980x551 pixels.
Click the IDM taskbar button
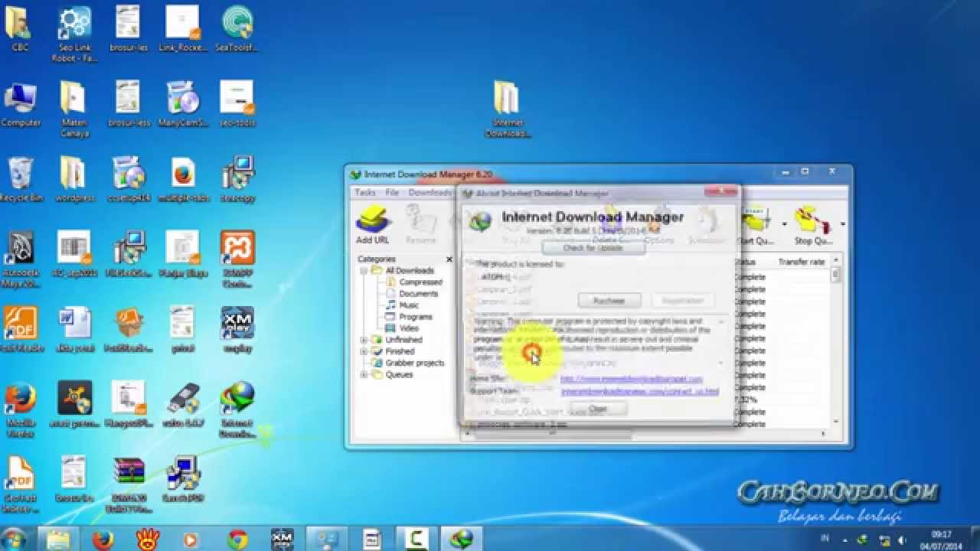tap(462, 540)
